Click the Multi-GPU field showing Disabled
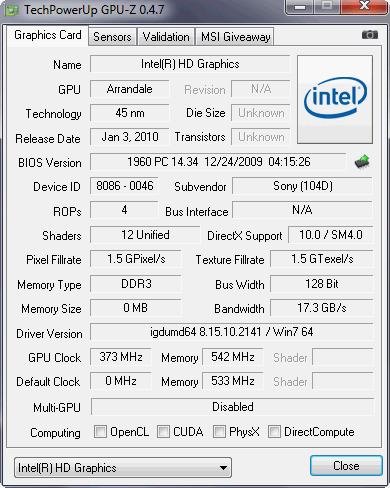 pyautogui.click(x=233, y=407)
